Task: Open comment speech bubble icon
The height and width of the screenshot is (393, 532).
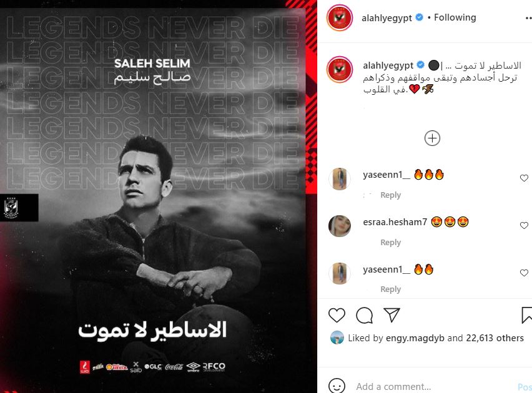Action: click(x=365, y=316)
